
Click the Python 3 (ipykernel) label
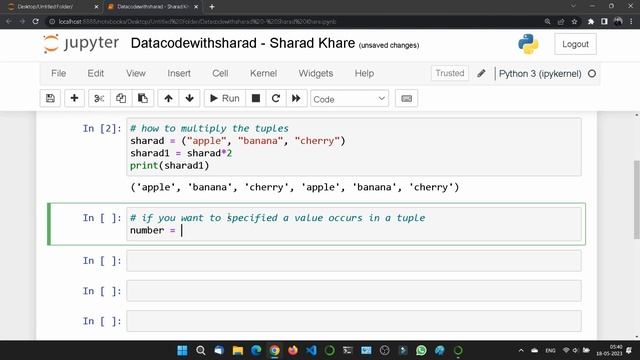(540, 74)
